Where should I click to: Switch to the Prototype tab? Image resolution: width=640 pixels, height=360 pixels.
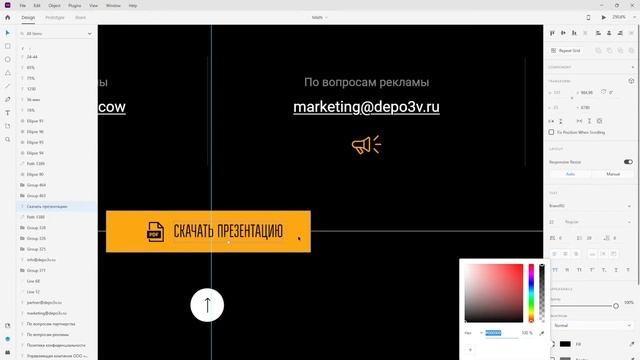pyautogui.click(x=55, y=18)
